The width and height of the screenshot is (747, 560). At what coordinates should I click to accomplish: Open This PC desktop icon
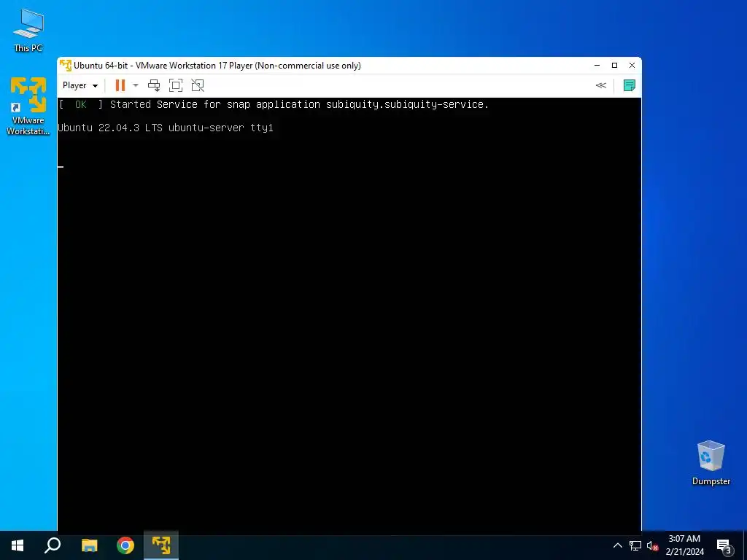click(28, 31)
